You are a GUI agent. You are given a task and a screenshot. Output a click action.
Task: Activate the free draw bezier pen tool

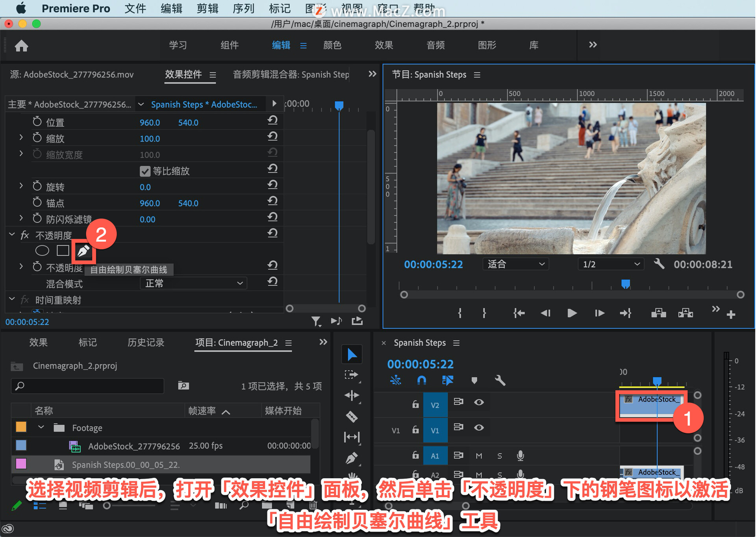(83, 251)
